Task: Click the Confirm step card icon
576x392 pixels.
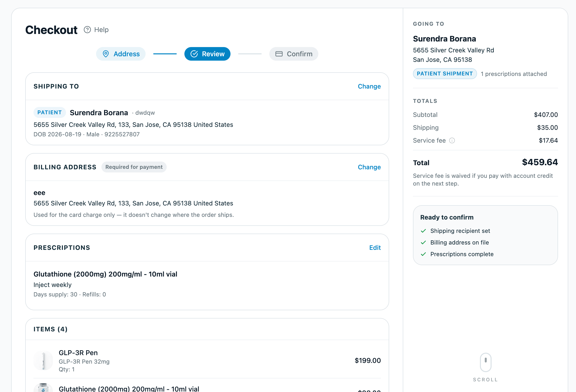Action: pos(279,54)
